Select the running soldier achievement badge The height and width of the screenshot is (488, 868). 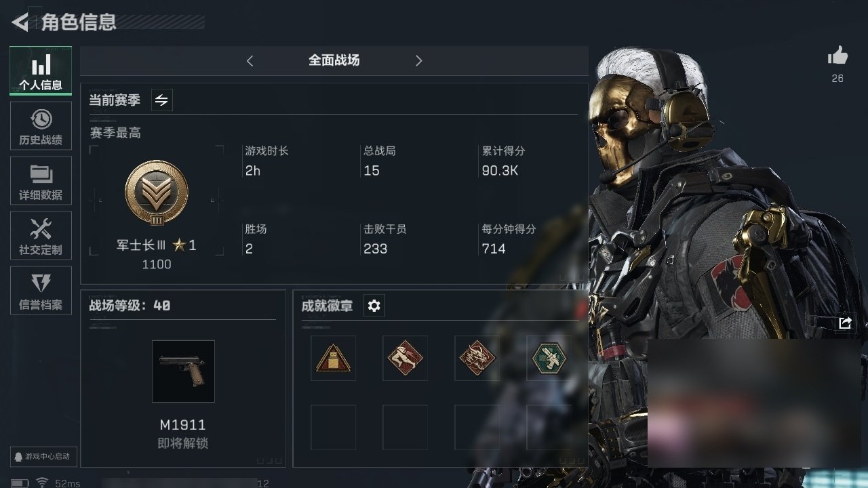[405, 358]
